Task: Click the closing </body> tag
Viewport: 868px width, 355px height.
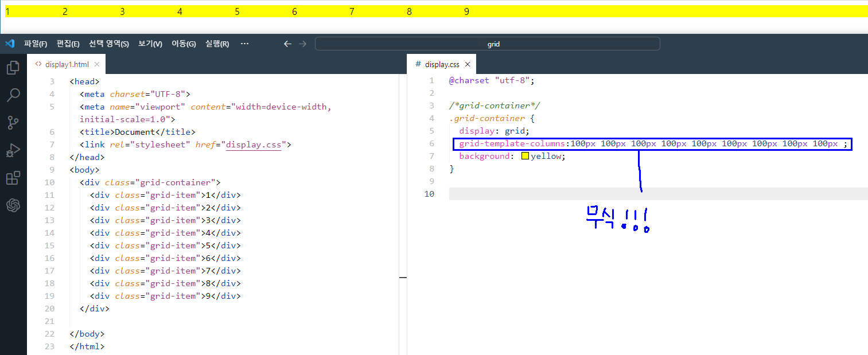Action: [x=87, y=334]
